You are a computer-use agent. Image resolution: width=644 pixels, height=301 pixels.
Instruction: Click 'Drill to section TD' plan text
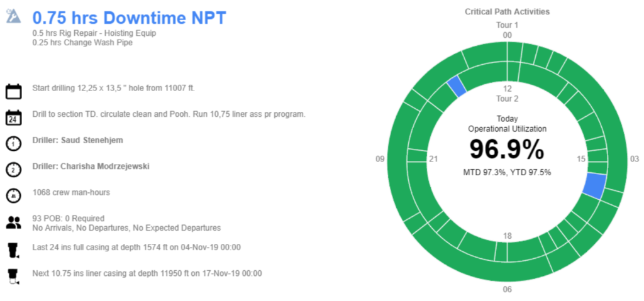[169, 114]
